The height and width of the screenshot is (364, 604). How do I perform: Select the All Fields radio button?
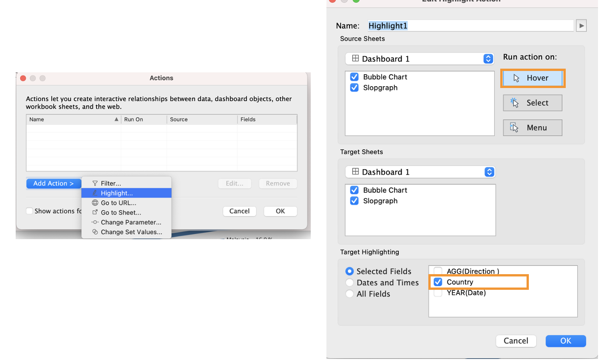[x=350, y=294]
